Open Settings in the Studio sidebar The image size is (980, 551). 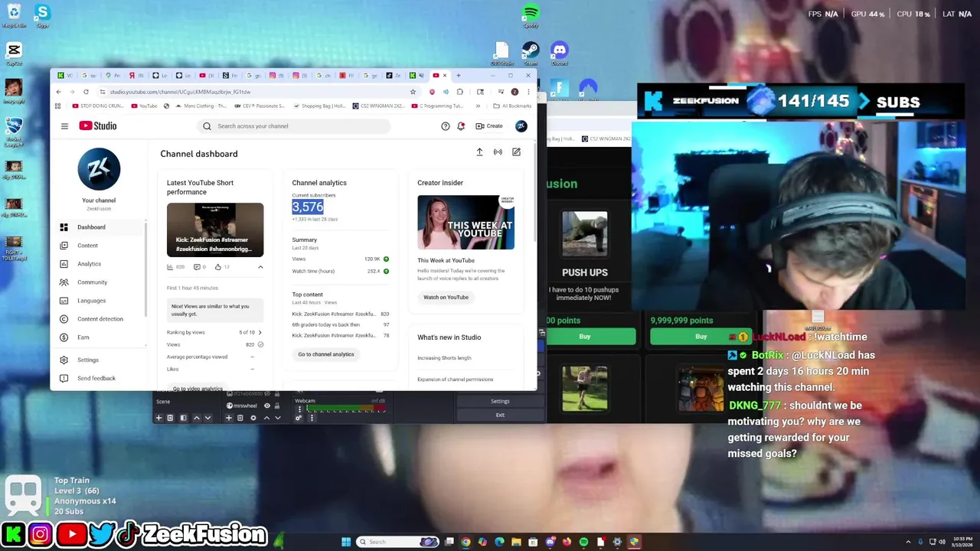tap(99, 360)
